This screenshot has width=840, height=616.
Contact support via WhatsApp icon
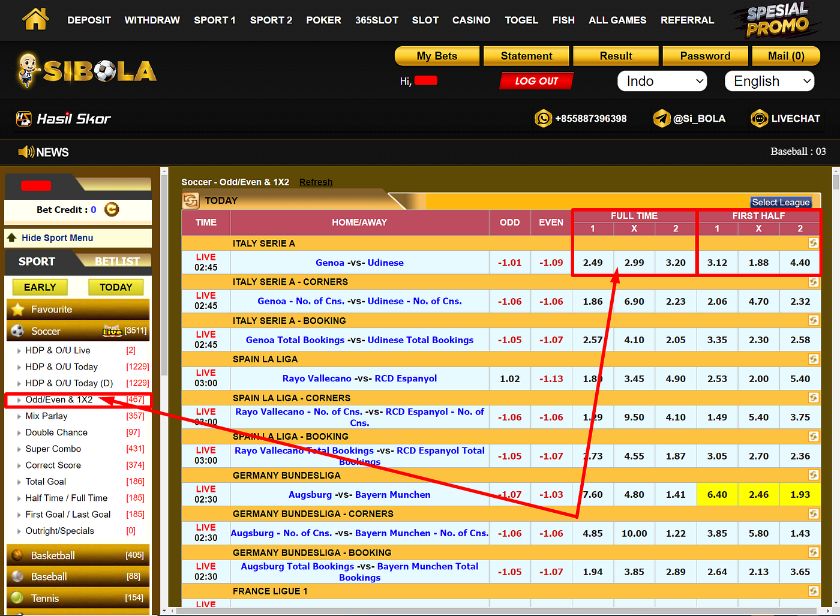pos(543,119)
